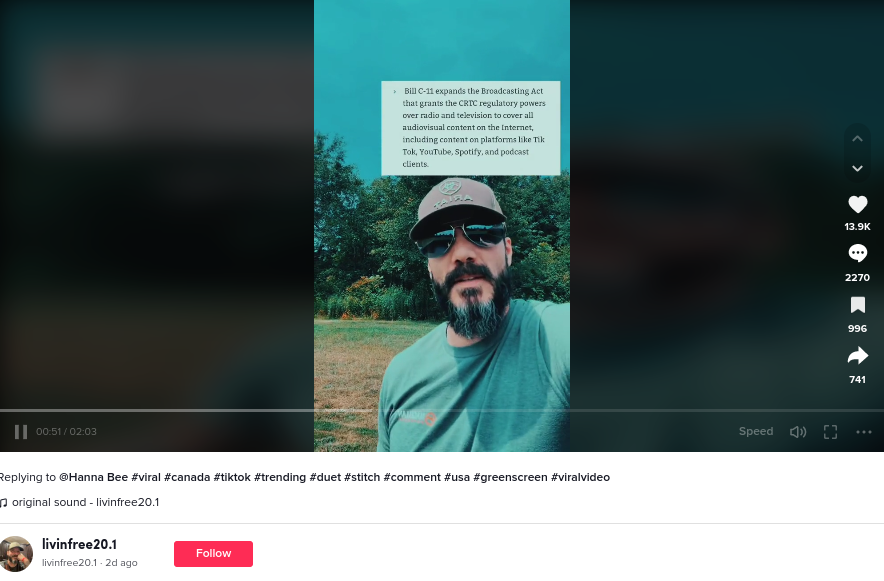Open the livinfree20.1 username
Viewport: 884px width, 581px height.
tap(79, 544)
